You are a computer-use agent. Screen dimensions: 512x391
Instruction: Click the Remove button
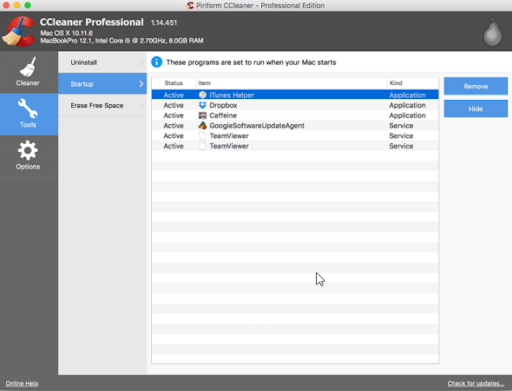click(476, 86)
